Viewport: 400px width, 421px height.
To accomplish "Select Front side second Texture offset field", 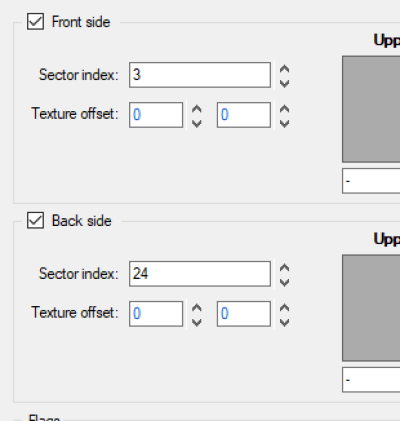I will click(244, 115).
